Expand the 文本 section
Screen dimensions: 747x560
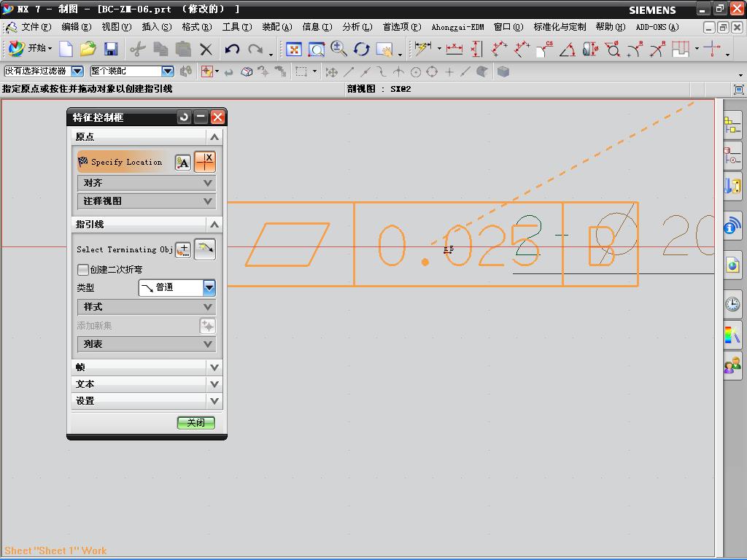(147, 384)
